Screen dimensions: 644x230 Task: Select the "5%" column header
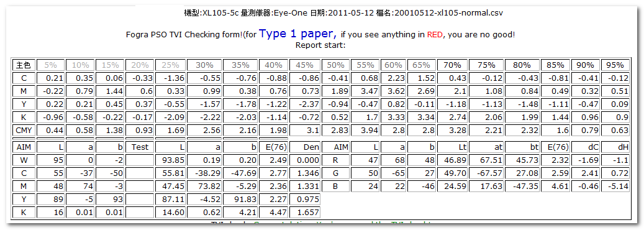tap(50, 65)
